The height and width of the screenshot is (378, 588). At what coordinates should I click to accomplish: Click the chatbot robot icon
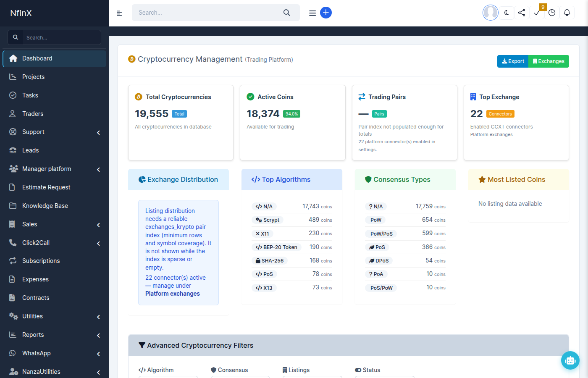coord(570,360)
